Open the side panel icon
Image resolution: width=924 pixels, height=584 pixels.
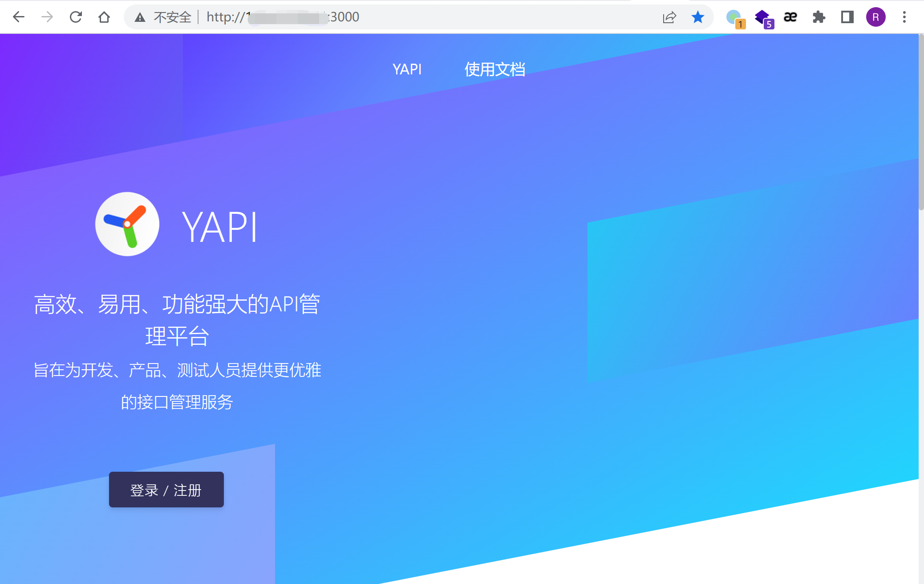click(x=847, y=17)
